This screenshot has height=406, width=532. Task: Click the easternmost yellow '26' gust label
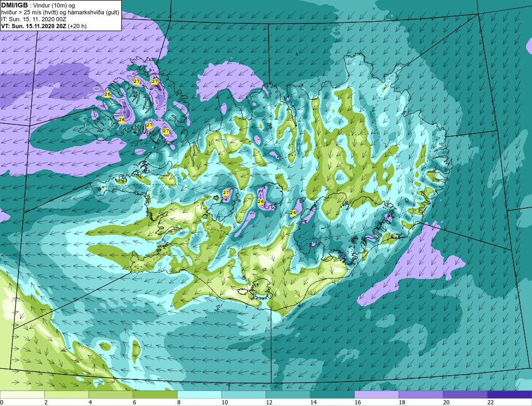point(293,213)
